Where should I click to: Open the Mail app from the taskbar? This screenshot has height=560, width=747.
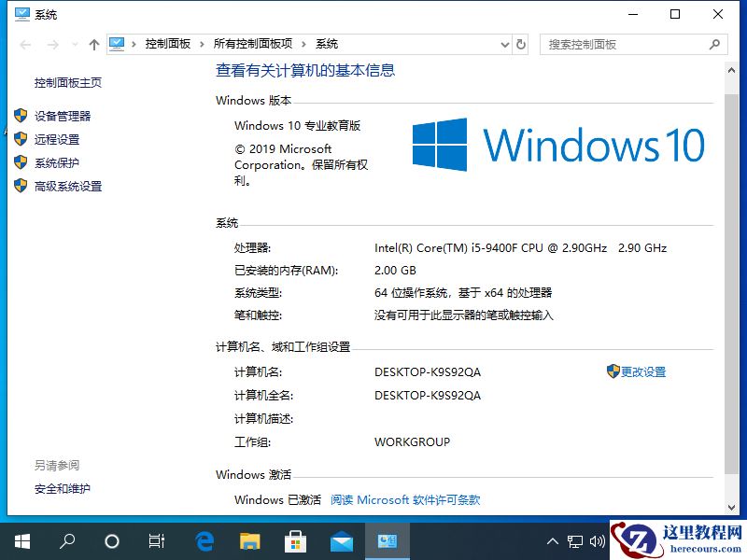coord(341,541)
